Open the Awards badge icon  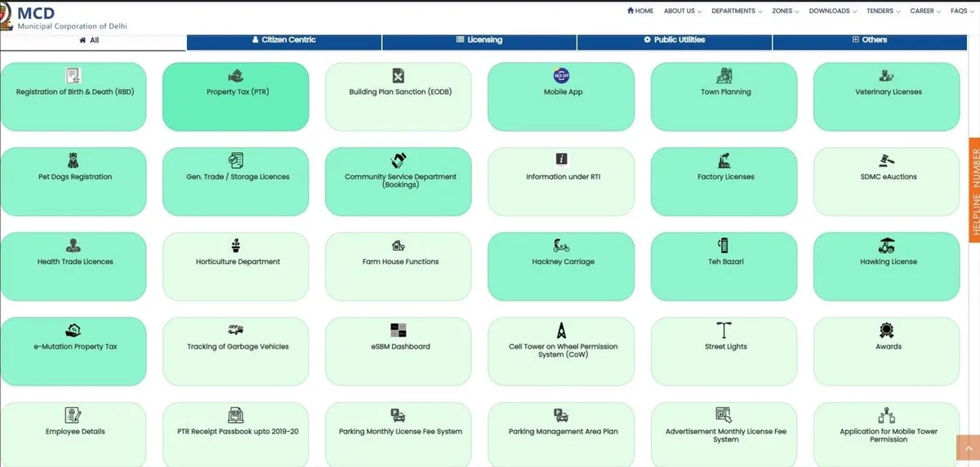887,330
